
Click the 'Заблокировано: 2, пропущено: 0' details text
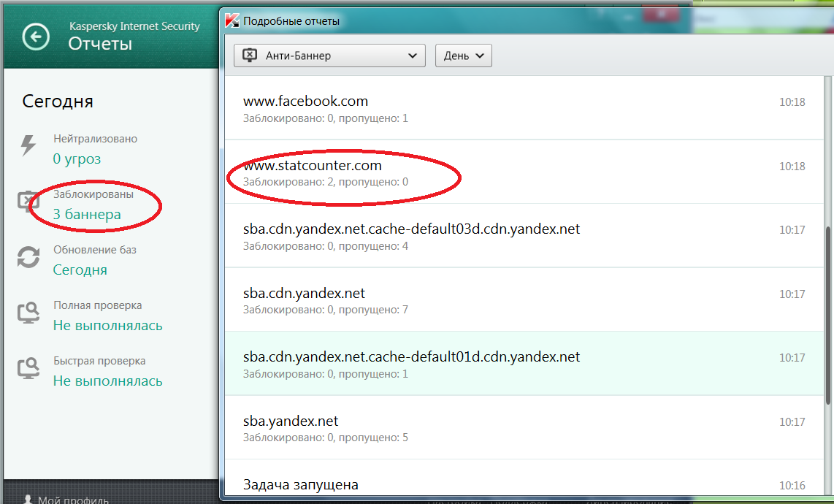pos(326,182)
